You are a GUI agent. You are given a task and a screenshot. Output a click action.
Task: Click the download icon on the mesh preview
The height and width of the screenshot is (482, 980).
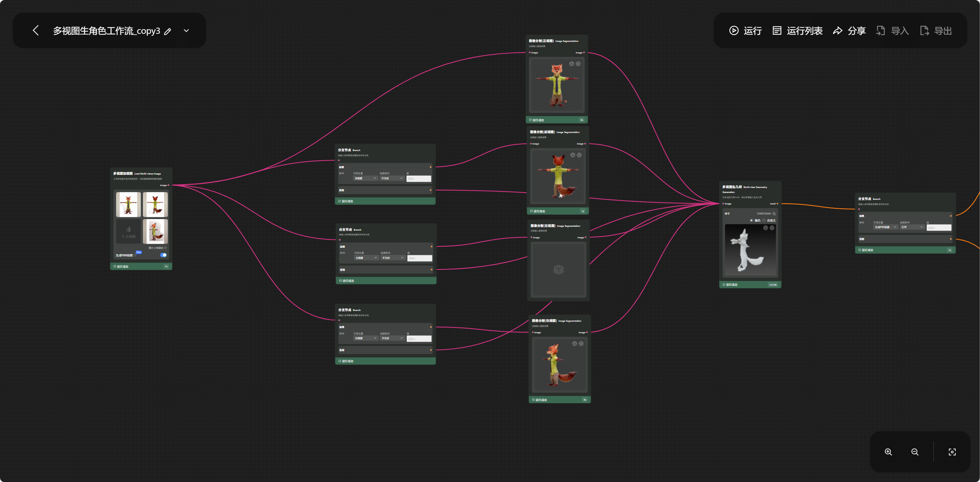[x=765, y=228]
